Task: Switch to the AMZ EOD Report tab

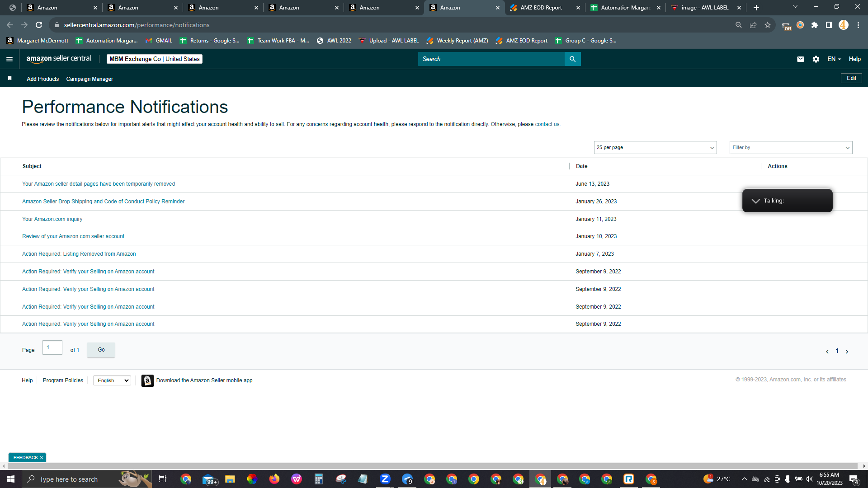Action: click(x=545, y=8)
